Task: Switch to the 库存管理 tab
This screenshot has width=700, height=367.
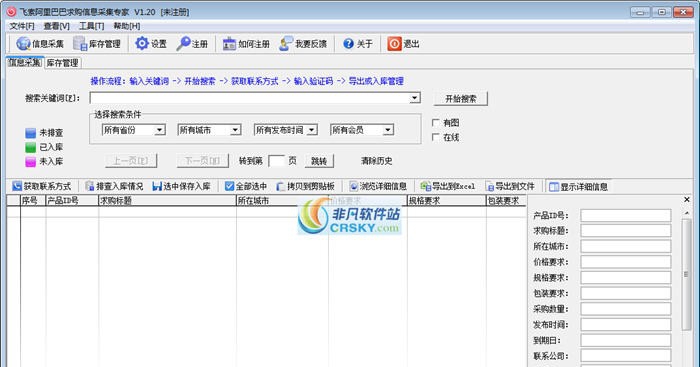Action: pos(62,63)
